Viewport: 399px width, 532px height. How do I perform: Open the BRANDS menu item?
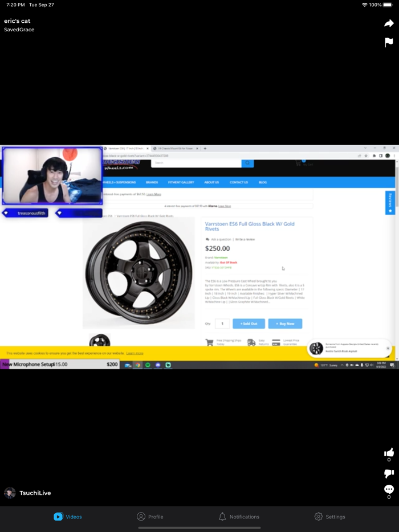tap(152, 182)
